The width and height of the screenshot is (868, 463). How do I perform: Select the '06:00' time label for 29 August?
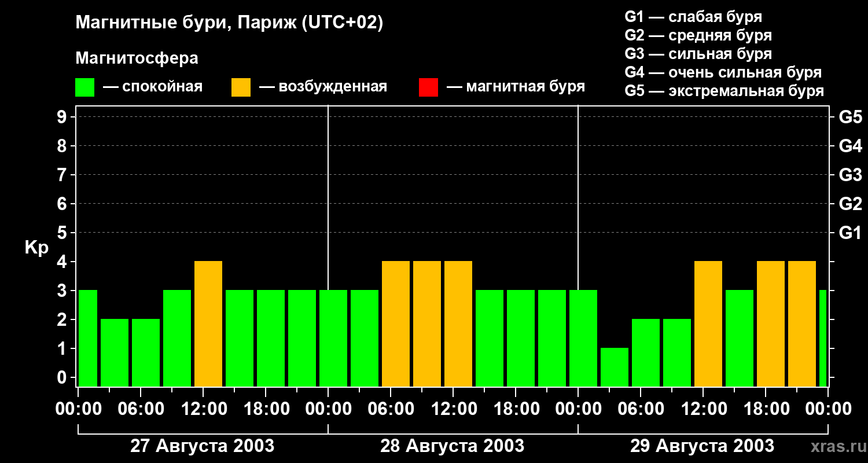pos(641,409)
